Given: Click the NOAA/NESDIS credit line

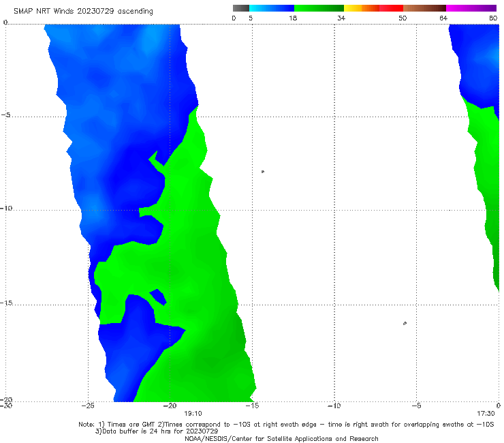Looking at the screenshot, I should (281, 438).
